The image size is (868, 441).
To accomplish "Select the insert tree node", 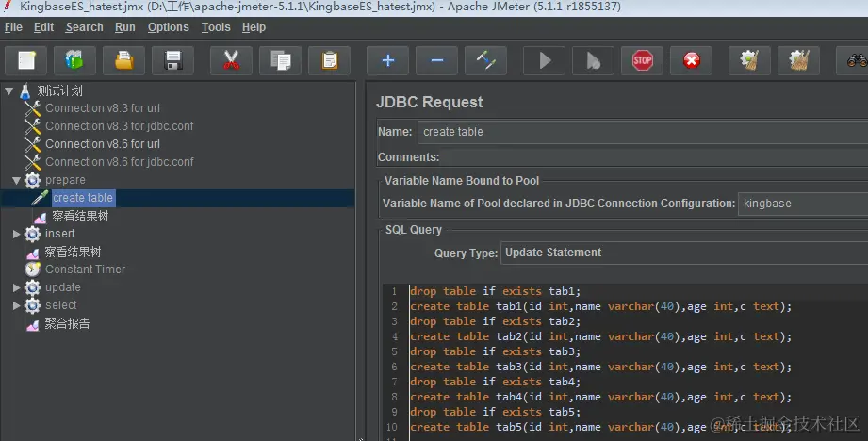I will tap(59, 234).
